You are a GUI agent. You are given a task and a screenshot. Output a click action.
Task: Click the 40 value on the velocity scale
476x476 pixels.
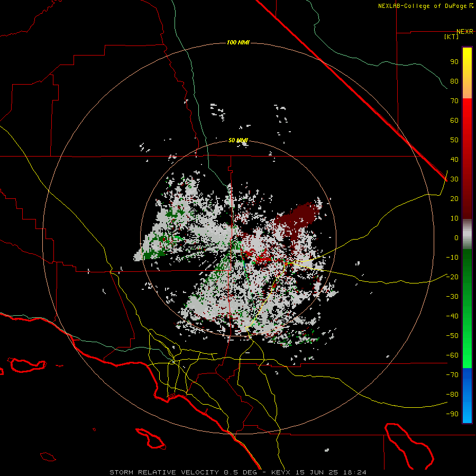tap(454, 159)
